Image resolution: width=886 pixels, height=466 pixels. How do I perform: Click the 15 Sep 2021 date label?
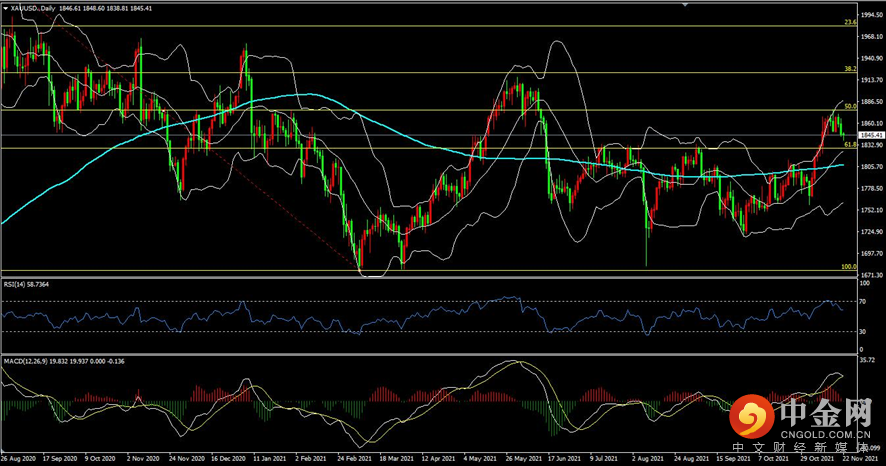click(733, 459)
